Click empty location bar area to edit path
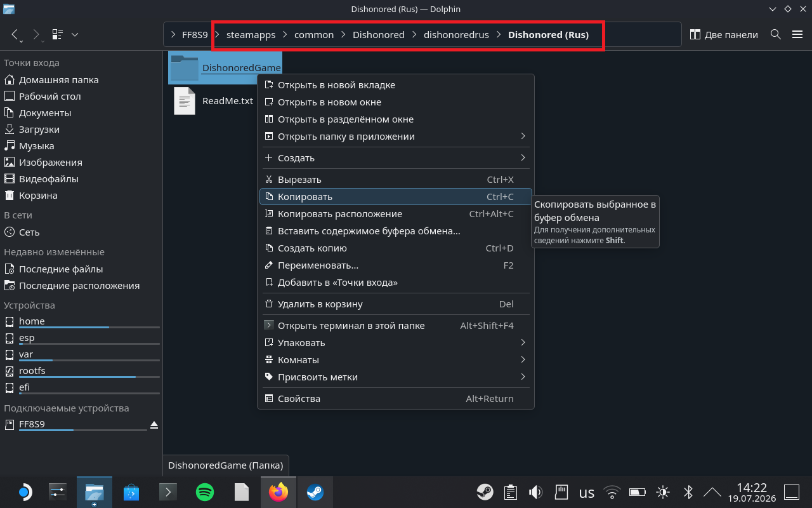Image resolution: width=812 pixels, height=508 pixels. click(641, 35)
